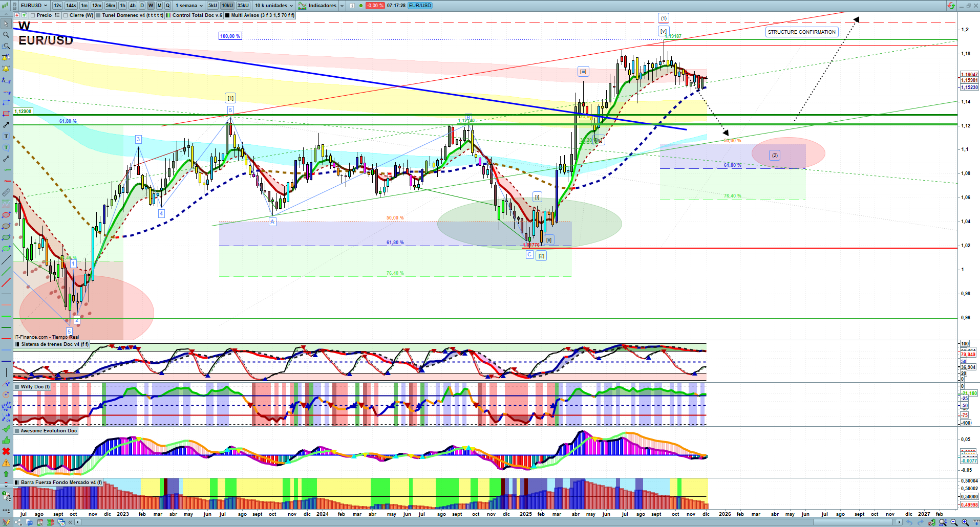Choose the text bubble annotation tool
980x527 pixels.
tap(6, 147)
